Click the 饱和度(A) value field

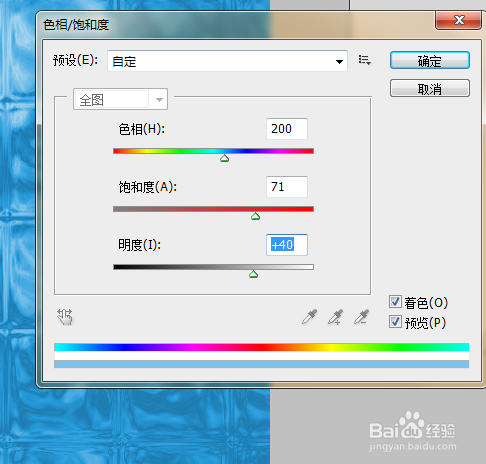click(287, 187)
